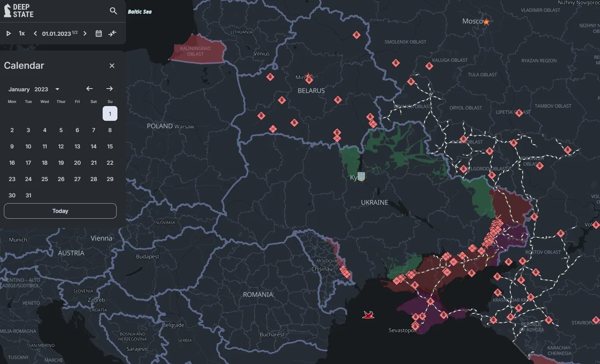Click the red ship icon in Black Sea

[x=368, y=315]
